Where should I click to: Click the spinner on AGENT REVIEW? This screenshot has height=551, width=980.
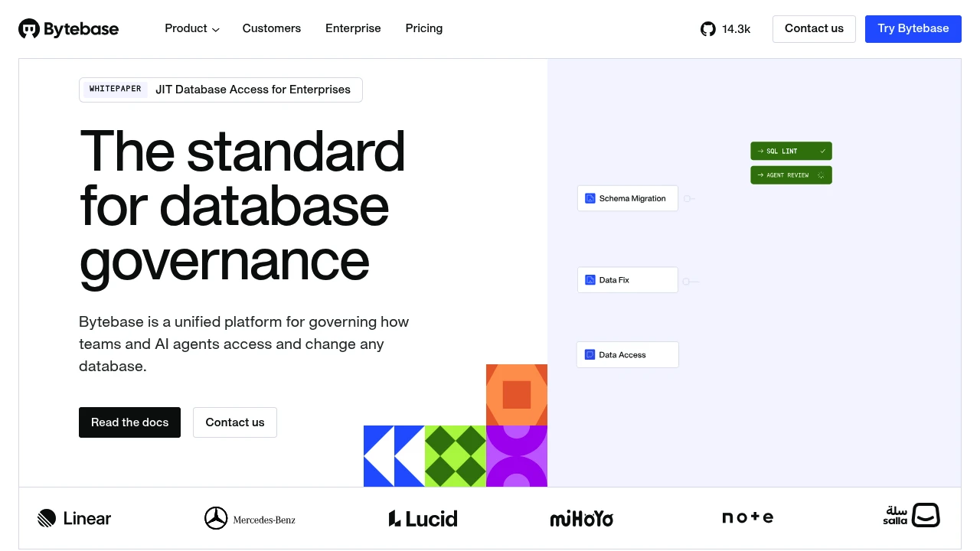(821, 175)
